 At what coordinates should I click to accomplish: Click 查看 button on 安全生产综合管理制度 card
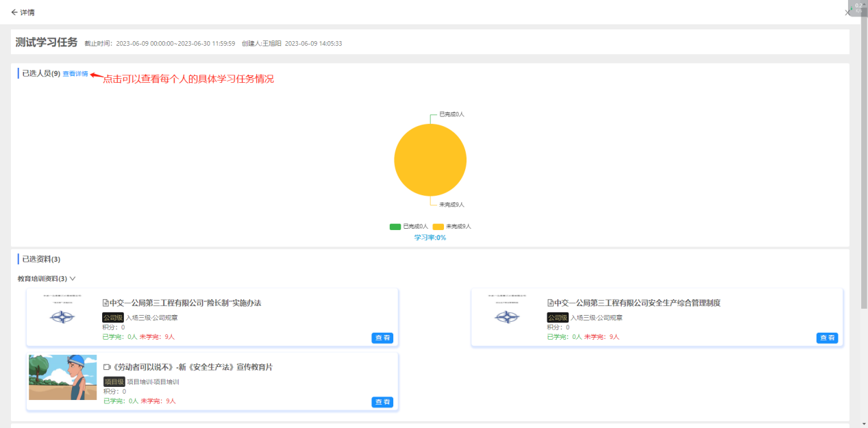tap(827, 338)
